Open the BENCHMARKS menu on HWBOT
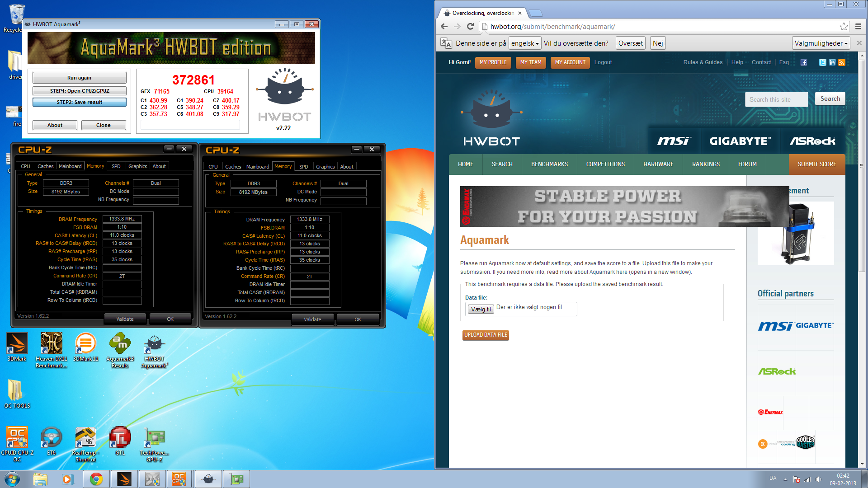868x488 pixels. click(549, 164)
